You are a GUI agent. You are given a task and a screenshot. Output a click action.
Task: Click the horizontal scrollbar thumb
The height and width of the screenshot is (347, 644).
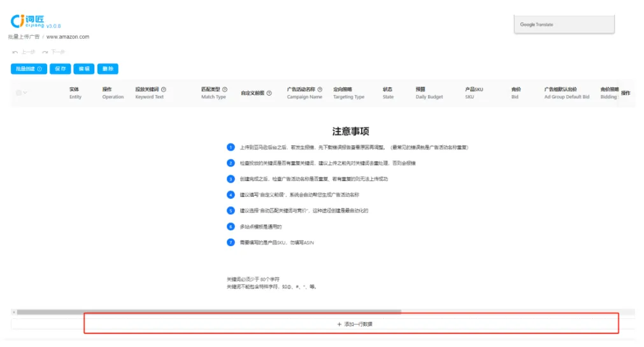(209, 312)
